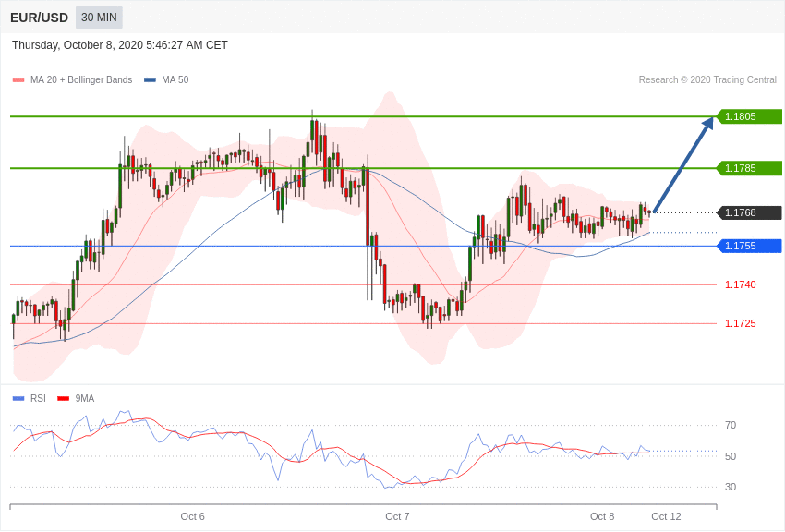The width and height of the screenshot is (785, 532).
Task: Click the MA 50 legend label
Action: (175, 79)
